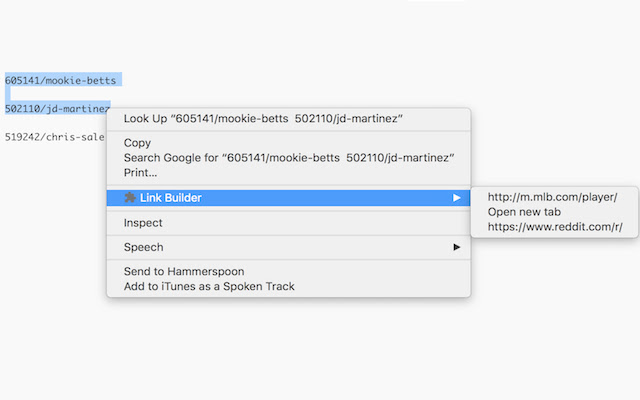Open the Link Builder menu entry label
640x400 pixels.
pyautogui.click(x=170, y=198)
